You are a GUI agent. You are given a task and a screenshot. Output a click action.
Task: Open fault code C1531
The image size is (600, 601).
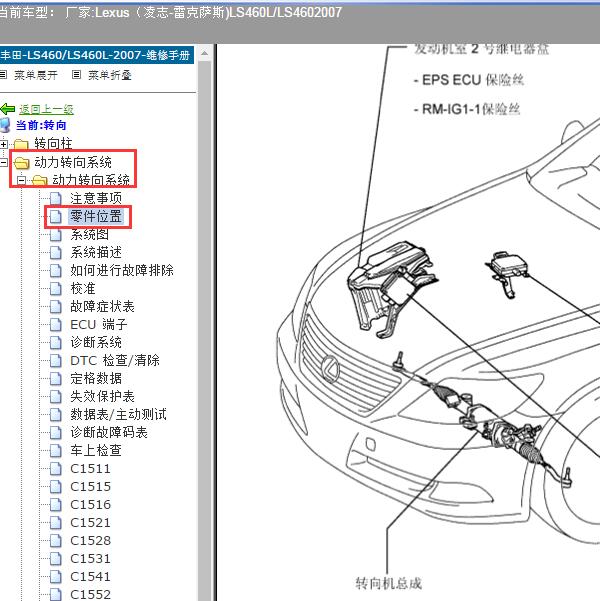[x=90, y=558]
